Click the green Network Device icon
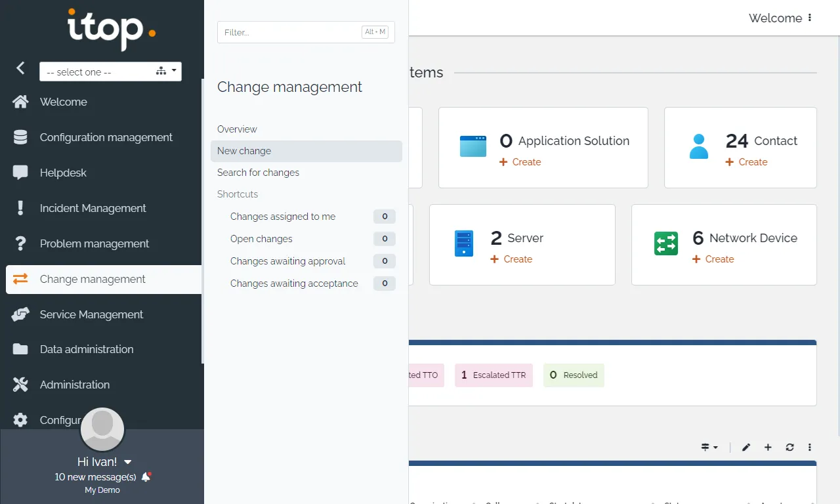The image size is (840, 504). point(666,243)
